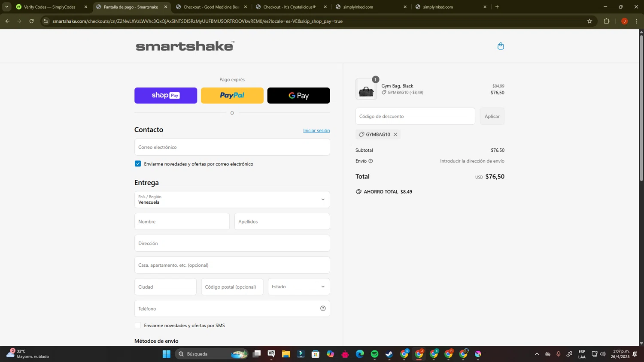Click the Dirección input field
644x362 pixels.
point(232,243)
